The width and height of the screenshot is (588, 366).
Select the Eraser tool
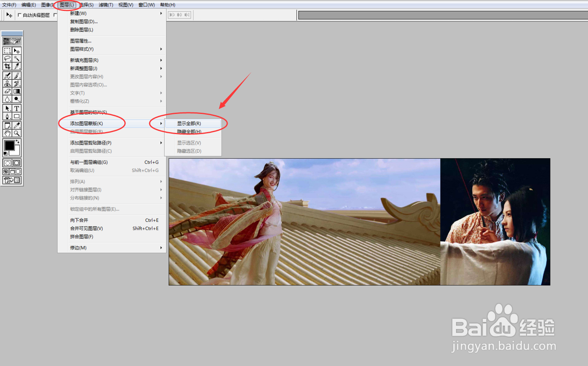[7, 91]
